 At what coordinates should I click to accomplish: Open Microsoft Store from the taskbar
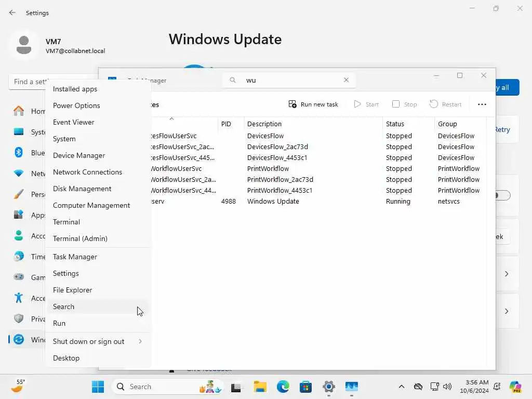click(x=305, y=387)
